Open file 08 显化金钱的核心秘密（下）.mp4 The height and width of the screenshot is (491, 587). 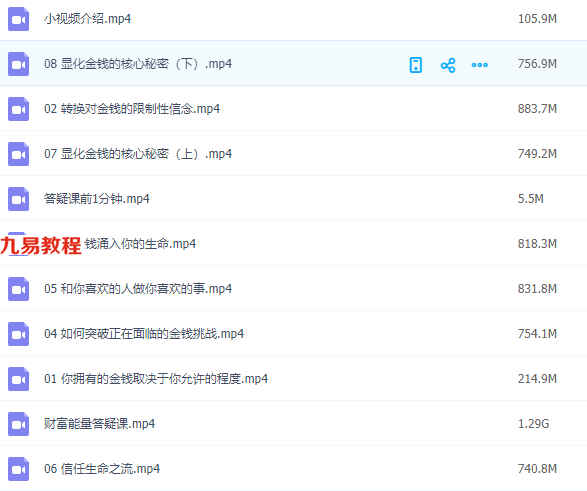click(x=138, y=64)
